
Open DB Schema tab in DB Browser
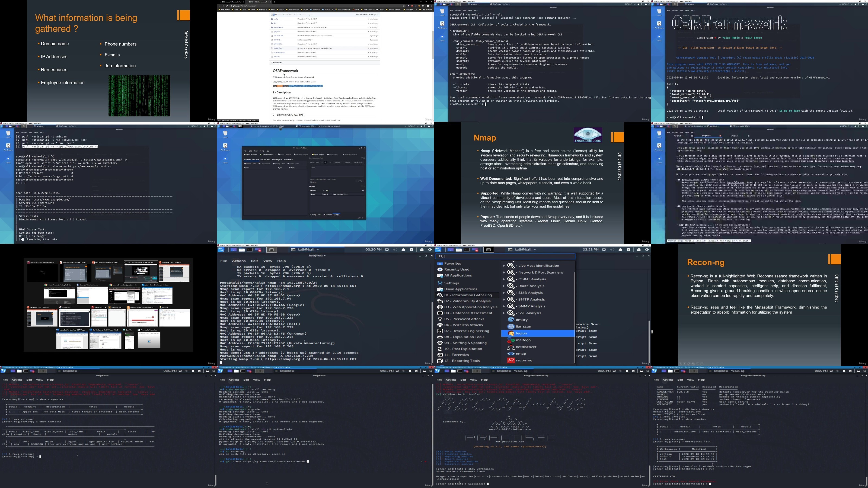327,215
